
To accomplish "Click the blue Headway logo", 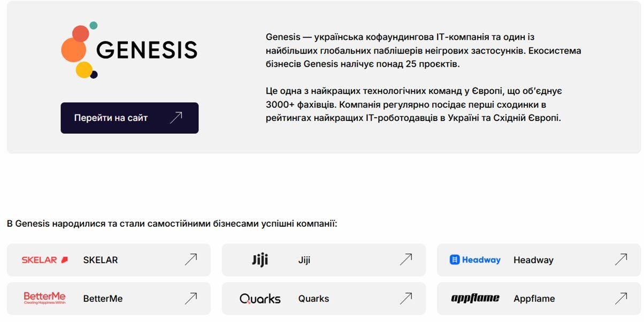I will point(475,260).
